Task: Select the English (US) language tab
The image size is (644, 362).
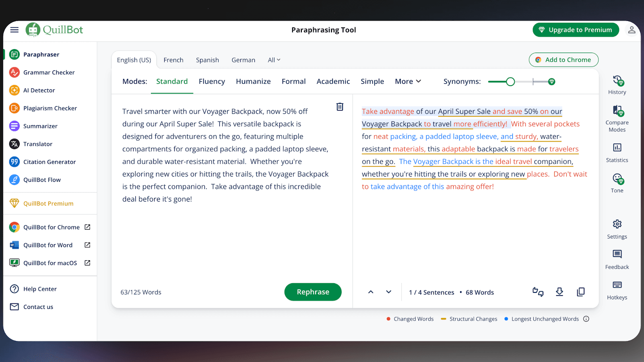Action: click(x=134, y=60)
